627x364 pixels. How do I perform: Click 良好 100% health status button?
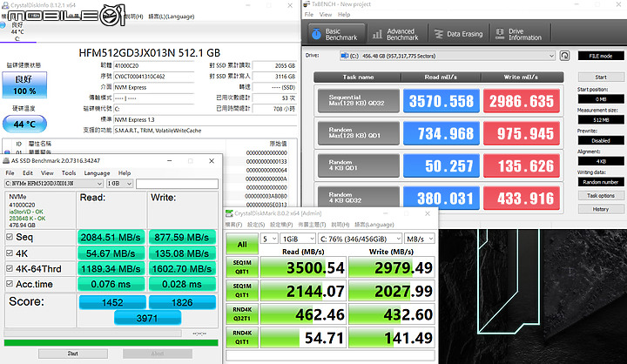point(24,84)
